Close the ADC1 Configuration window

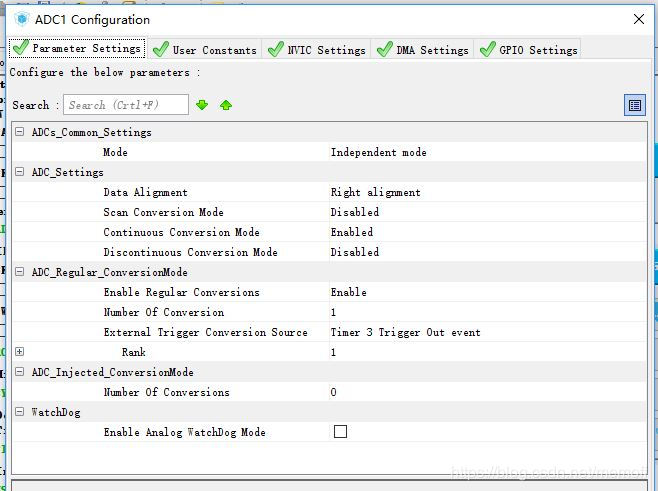coord(639,19)
